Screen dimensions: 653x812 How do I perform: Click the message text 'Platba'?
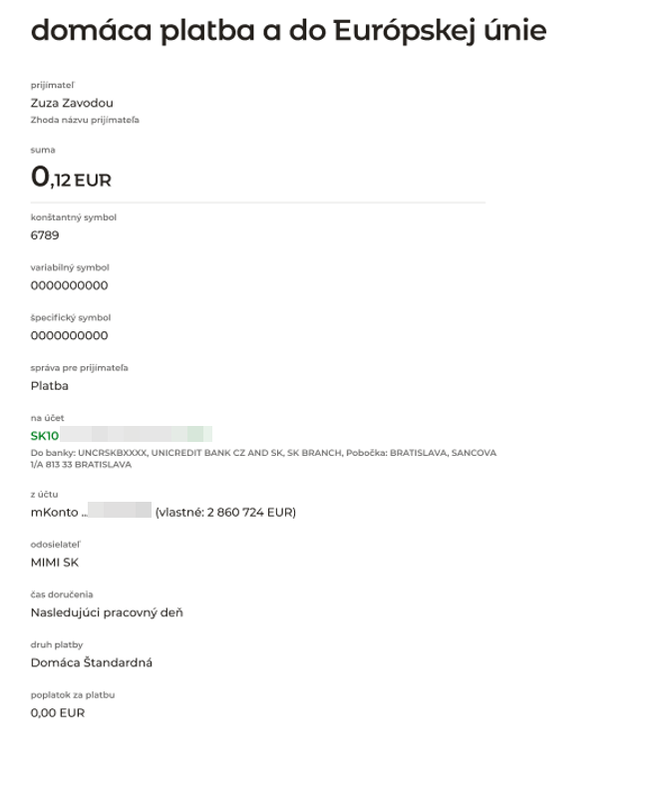50,386
